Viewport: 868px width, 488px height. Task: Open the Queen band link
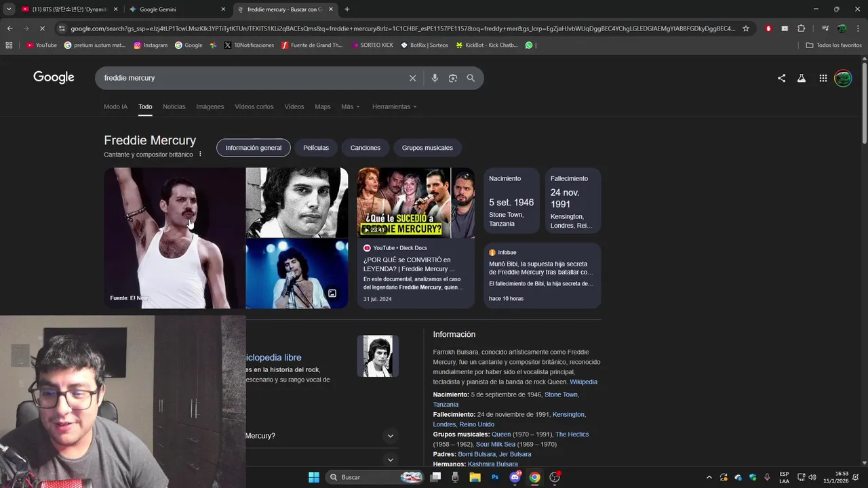(x=501, y=434)
